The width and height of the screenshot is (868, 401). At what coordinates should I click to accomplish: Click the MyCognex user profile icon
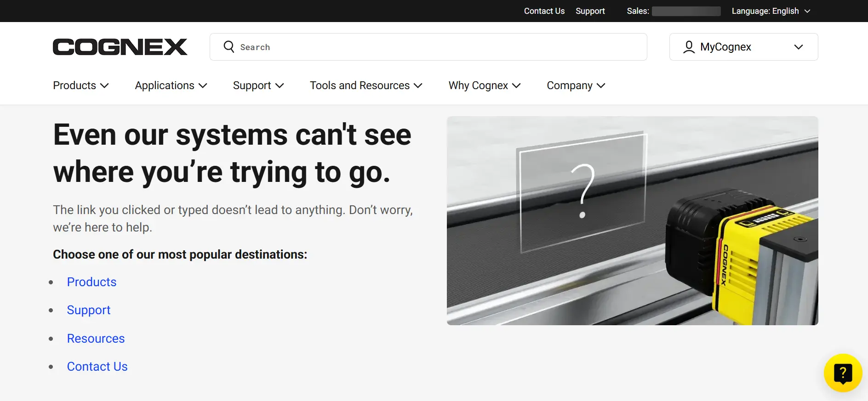[x=689, y=47]
